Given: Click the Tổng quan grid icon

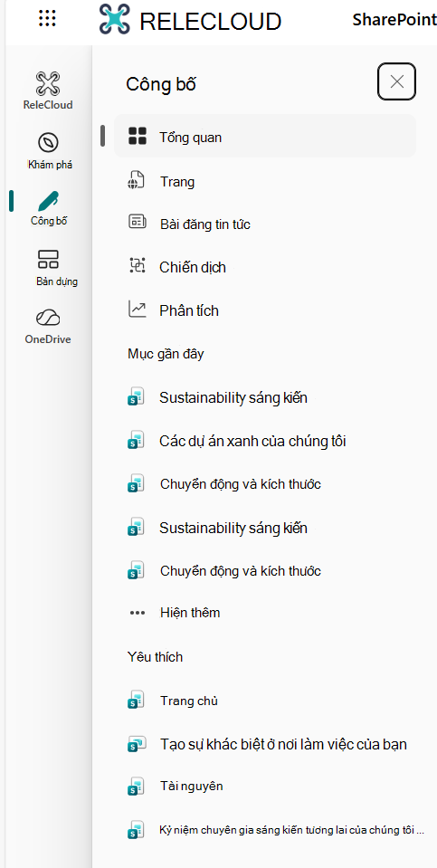Looking at the screenshot, I should click(137, 136).
